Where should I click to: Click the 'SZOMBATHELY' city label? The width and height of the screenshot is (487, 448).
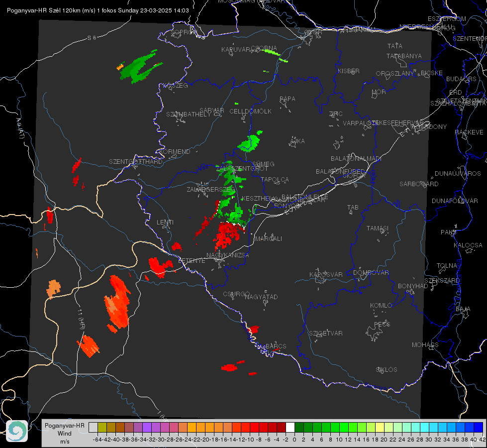[x=188, y=114]
